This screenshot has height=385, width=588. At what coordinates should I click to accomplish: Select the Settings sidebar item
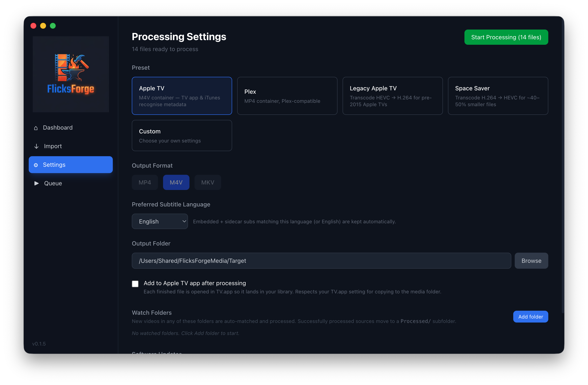(x=71, y=165)
